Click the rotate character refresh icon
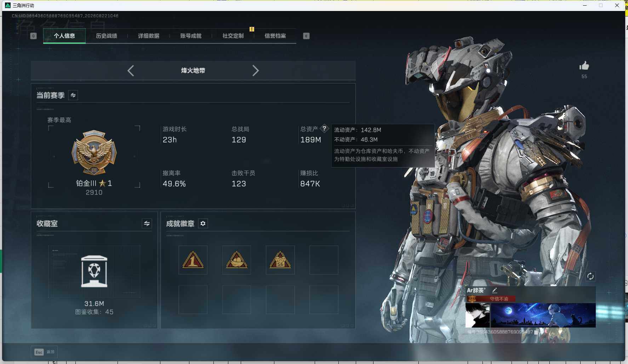Image resolution: width=628 pixels, height=364 pixels. tap(590, 276)
